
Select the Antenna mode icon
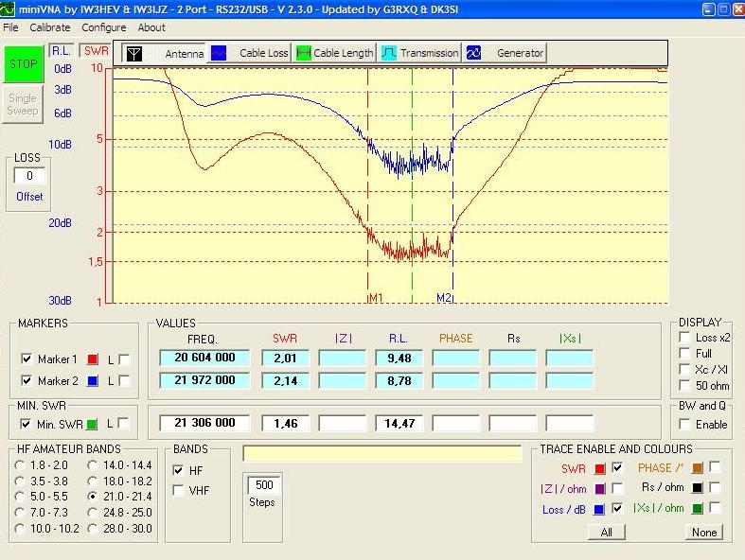click(135, 53)
